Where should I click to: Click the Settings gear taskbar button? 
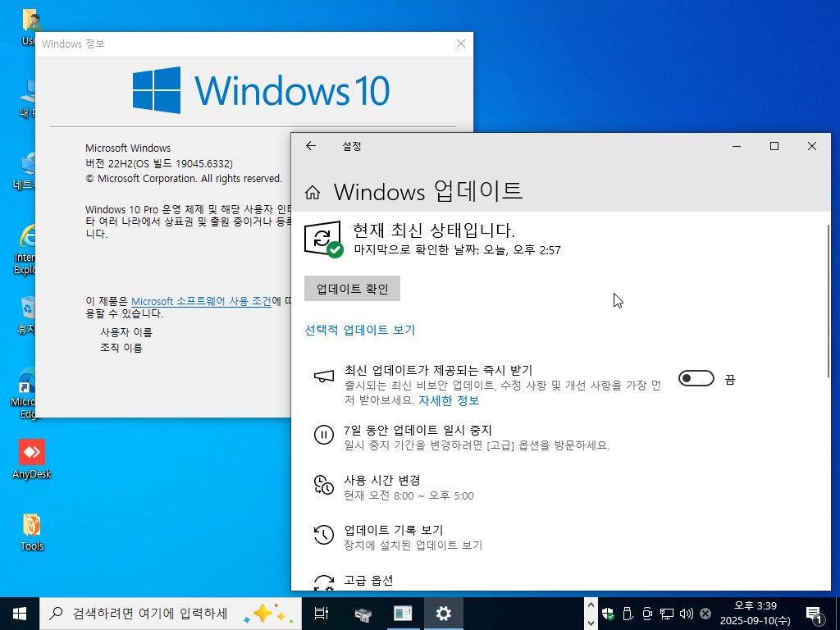[444, 614]
